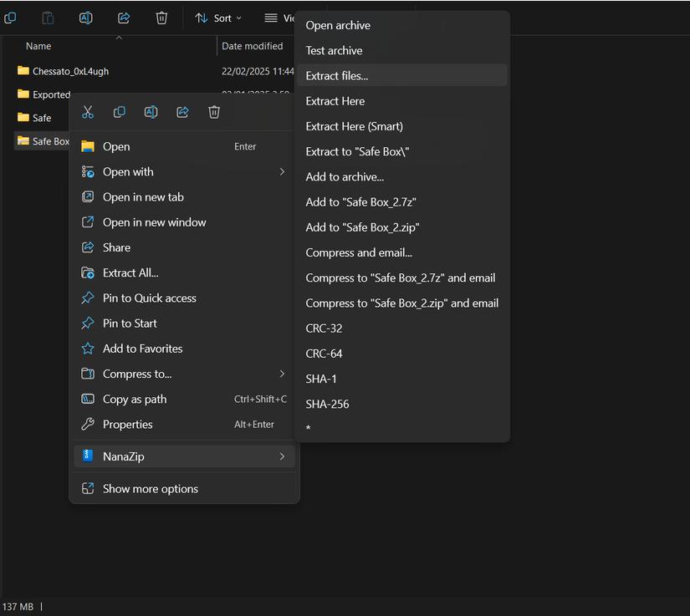Click Show more options

[x=150, y=488]
